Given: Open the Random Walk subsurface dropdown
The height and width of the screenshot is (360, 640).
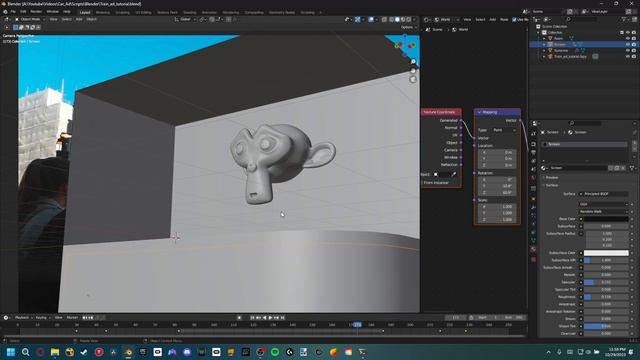Looking at the screenshot, I should [603, 211].
